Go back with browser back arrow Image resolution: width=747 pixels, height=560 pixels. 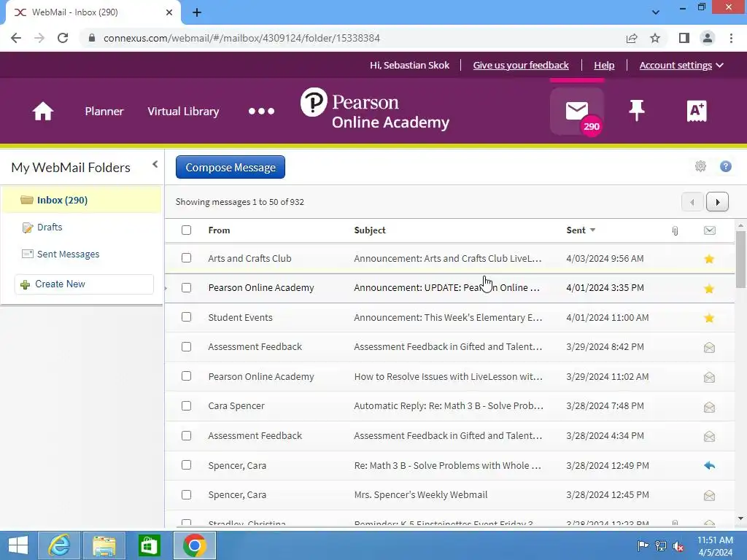click(16, 38)
